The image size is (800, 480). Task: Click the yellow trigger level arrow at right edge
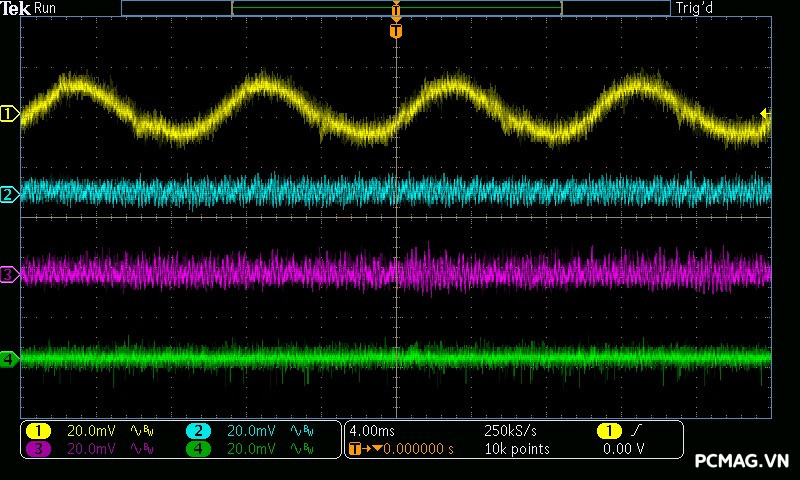pos(765,114)
